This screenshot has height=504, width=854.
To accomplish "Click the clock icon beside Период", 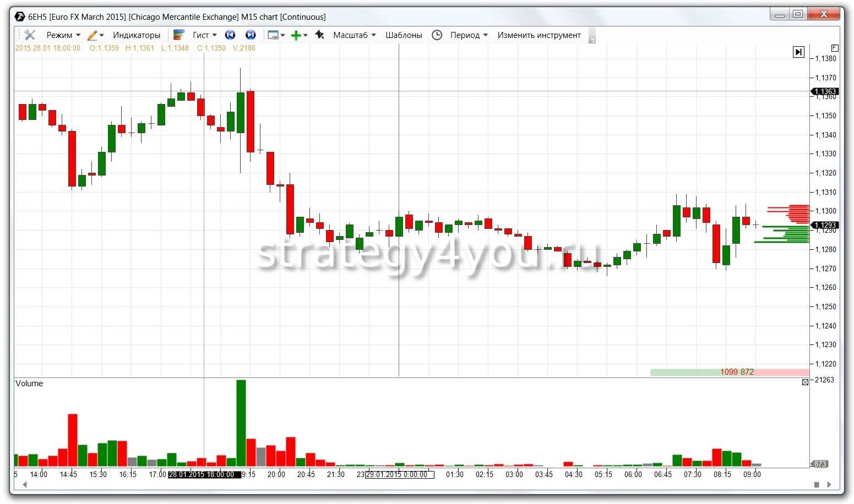I will pos(437,35).
